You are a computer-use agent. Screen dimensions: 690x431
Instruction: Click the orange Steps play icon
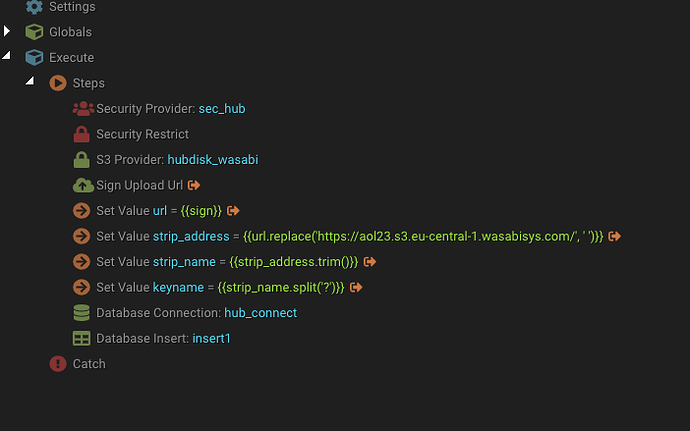(x=58, y=83)
